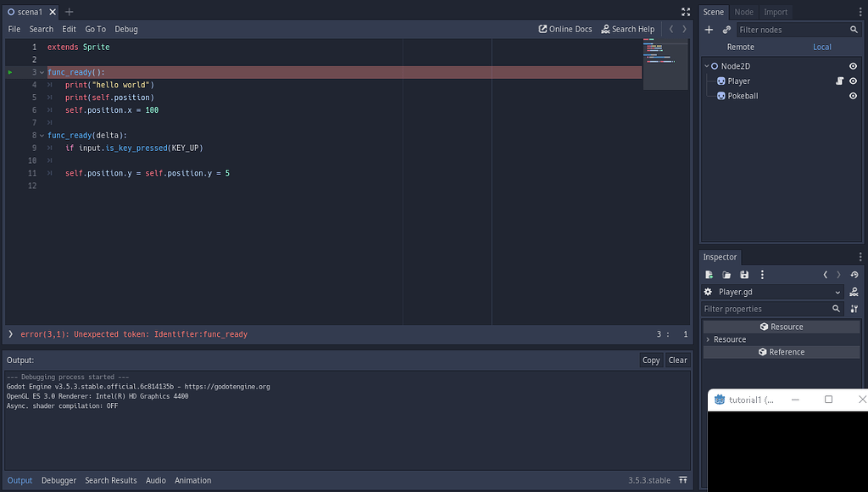The image size is (868, 492).
Task: Click the attached script icon beside Player
Action: (x=837, y=81)
